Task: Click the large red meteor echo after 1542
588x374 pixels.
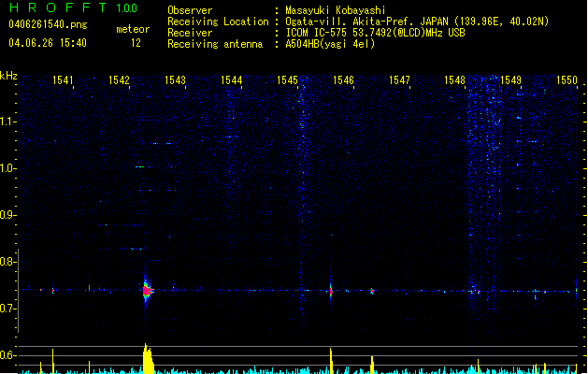Action: point(147,290)
